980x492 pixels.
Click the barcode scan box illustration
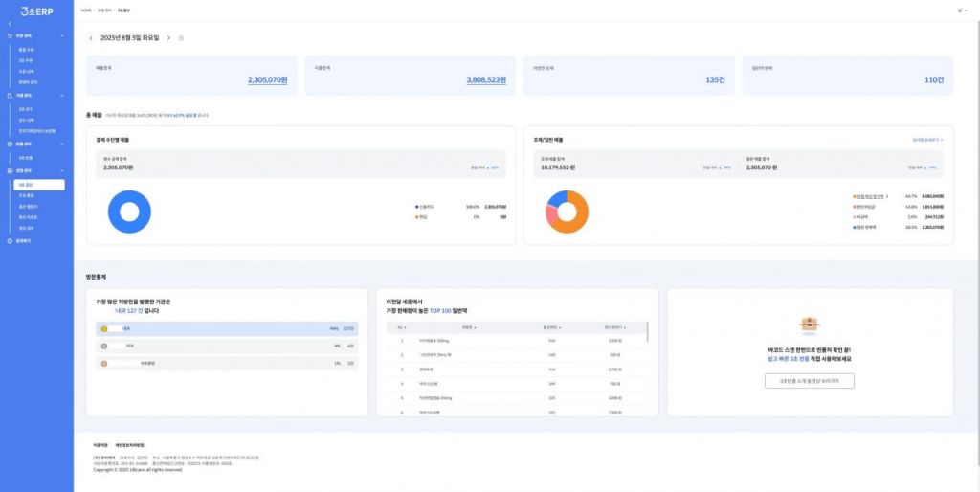pos(810,324)
